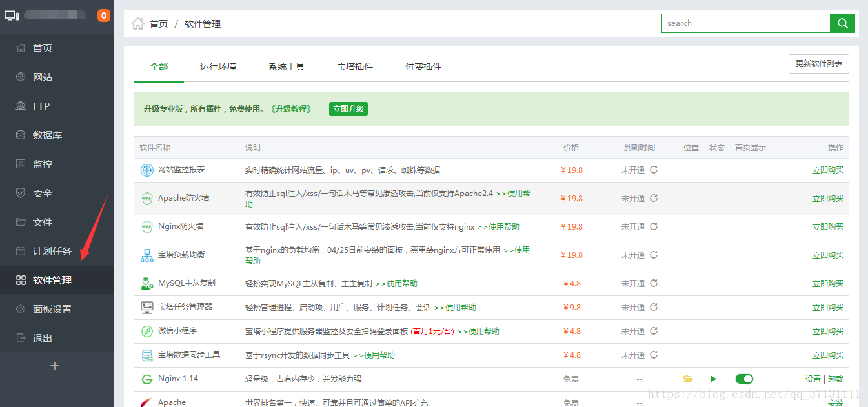Click the 宝塔负载均衡 plugin icon
868x407 pixels.
[147, 255]
